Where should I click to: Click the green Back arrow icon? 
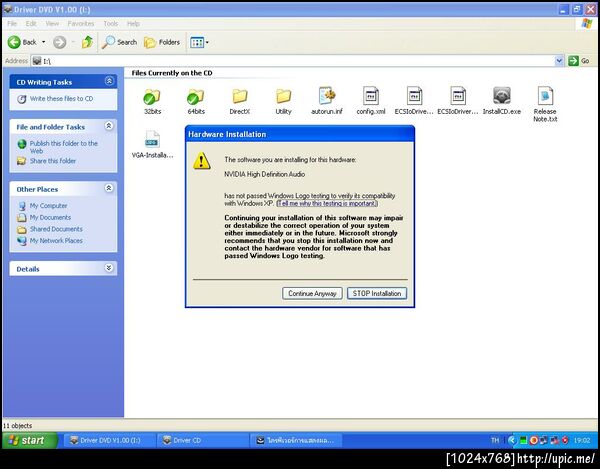pyautogui.click(x=14, y=42)
